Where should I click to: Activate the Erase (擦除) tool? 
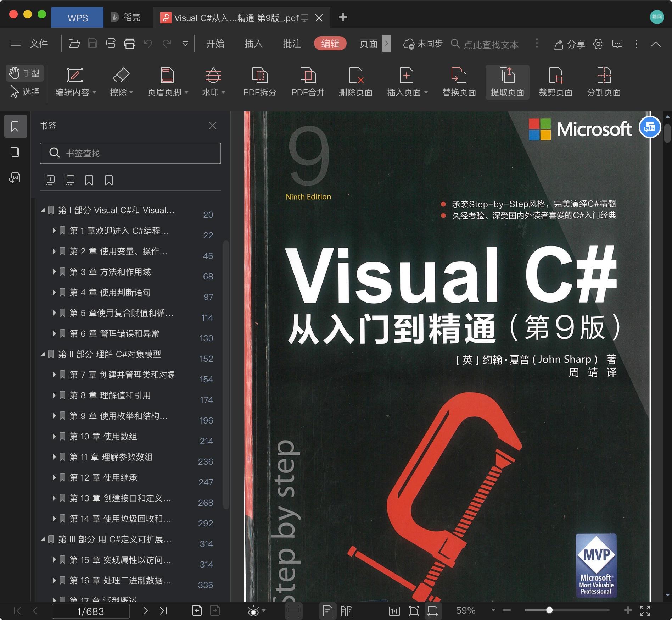tap(121, 82)
